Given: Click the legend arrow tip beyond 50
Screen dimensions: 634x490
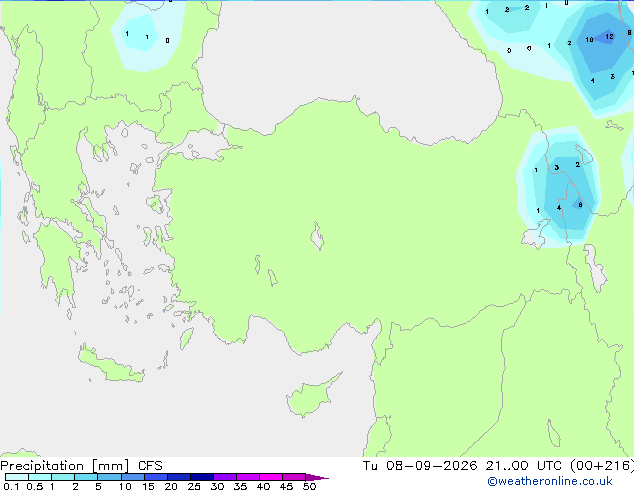Looking at the screenshot, I should 317,477.
